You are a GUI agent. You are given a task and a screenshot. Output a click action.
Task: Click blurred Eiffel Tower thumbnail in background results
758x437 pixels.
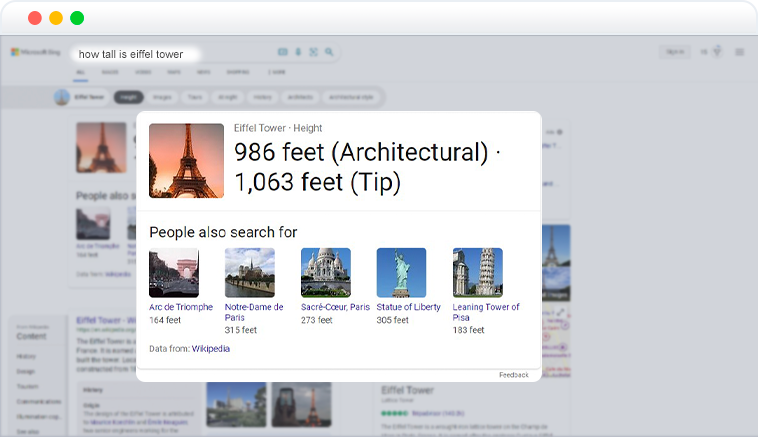pos(101,147)
